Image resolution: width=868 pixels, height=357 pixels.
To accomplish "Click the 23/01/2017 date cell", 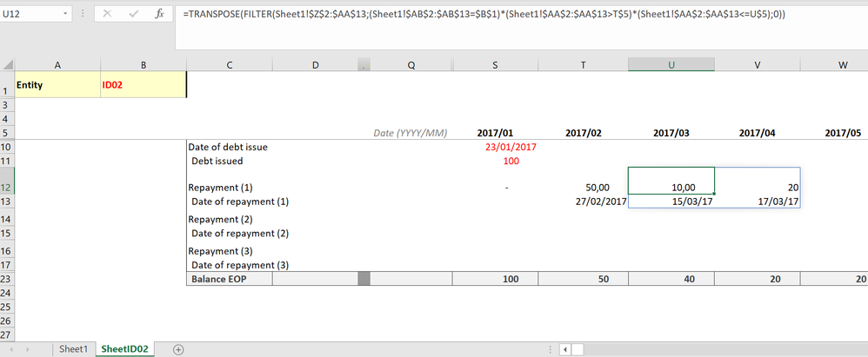I will coord(495,147).
